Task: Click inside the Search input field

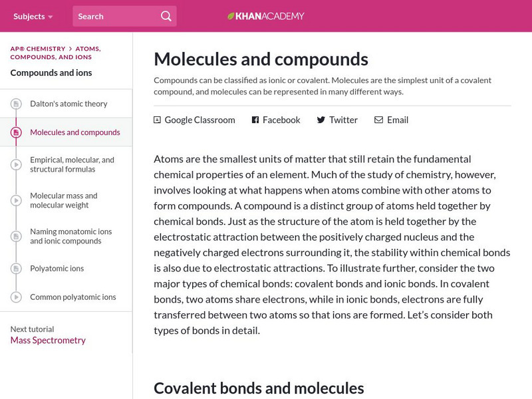Action: (113, 16)
